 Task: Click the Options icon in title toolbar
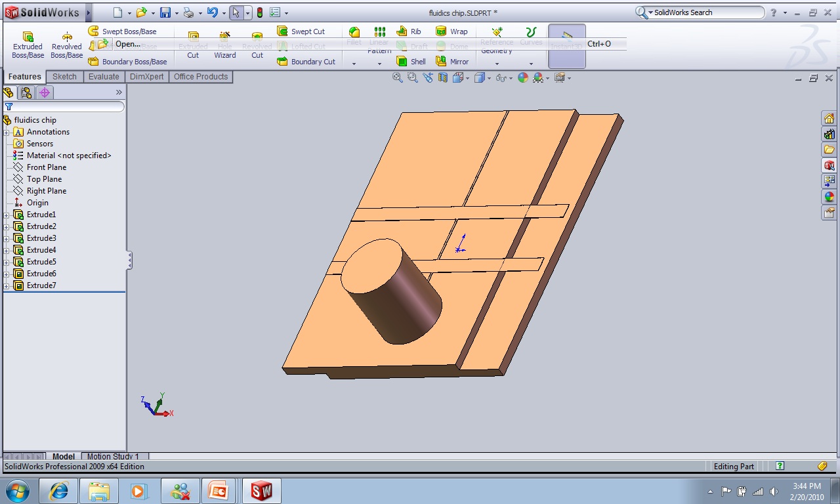coord(276,12)
